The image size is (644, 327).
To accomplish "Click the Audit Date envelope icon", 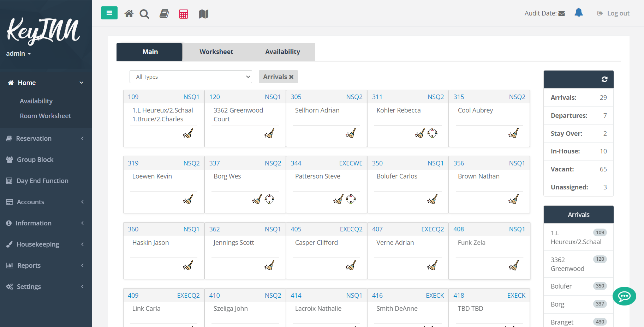I will [561, 13].
